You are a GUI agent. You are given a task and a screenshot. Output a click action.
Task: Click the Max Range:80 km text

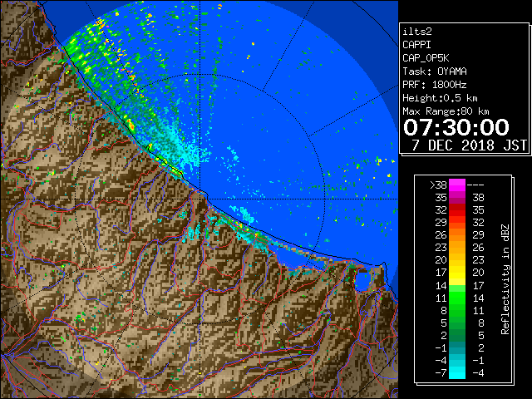point(446,111)
